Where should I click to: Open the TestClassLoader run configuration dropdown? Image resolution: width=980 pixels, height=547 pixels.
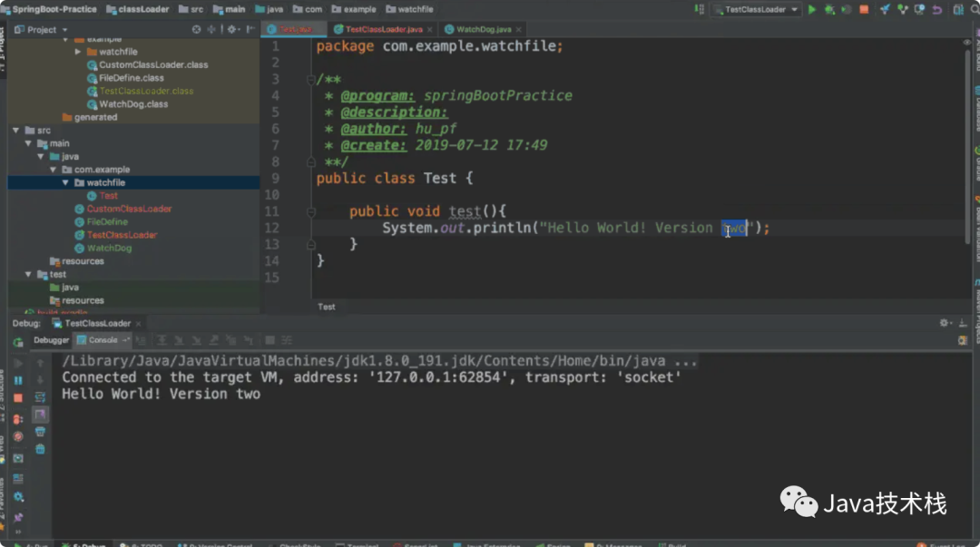tap(757, 9)
